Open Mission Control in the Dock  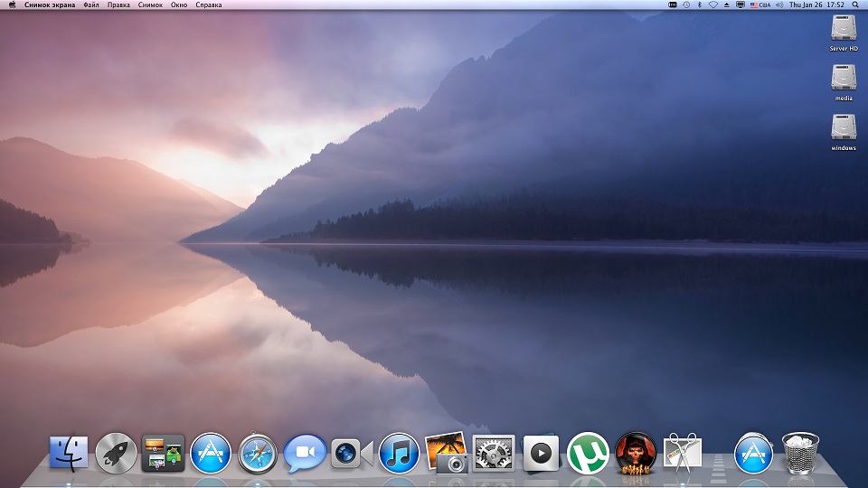[164, 453]
